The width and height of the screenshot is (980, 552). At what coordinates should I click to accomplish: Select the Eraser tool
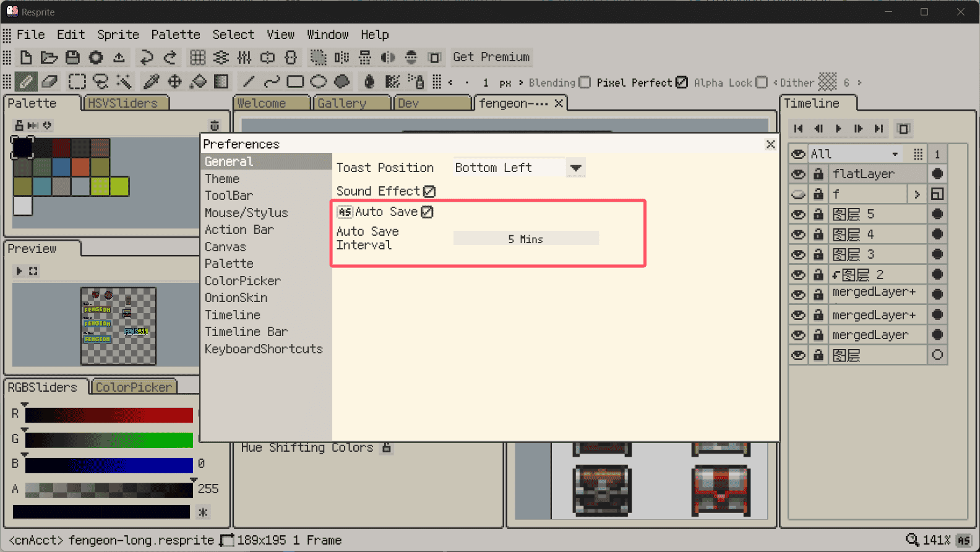tap(49, 82)
